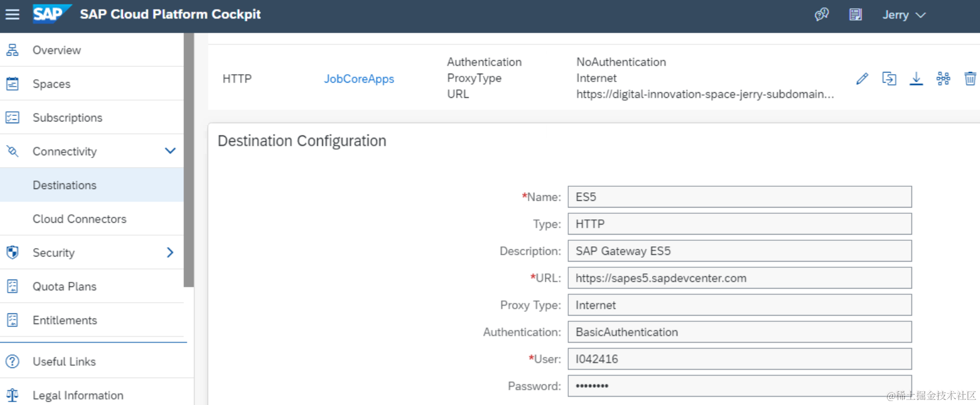Click the truncated digital-innovation-space URL text

pyautogui.click(x=705, y=94)
